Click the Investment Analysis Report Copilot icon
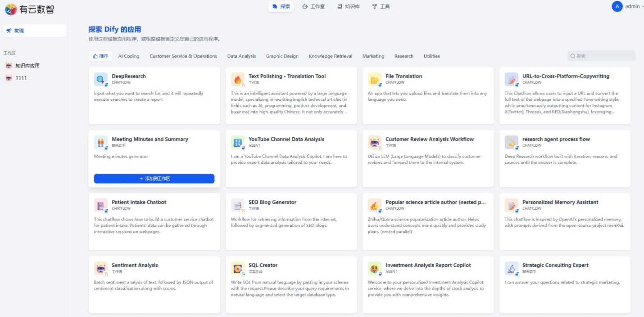 click(374, 269)
